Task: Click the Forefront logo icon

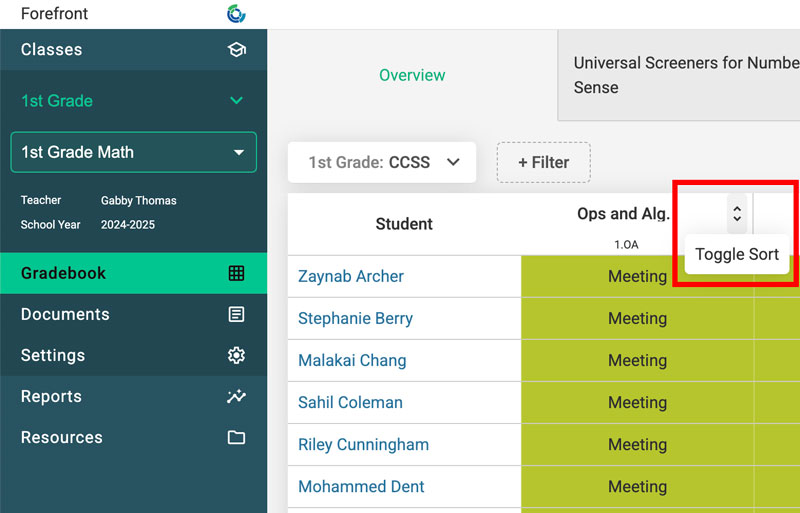Action: click(x=236, y=14)
